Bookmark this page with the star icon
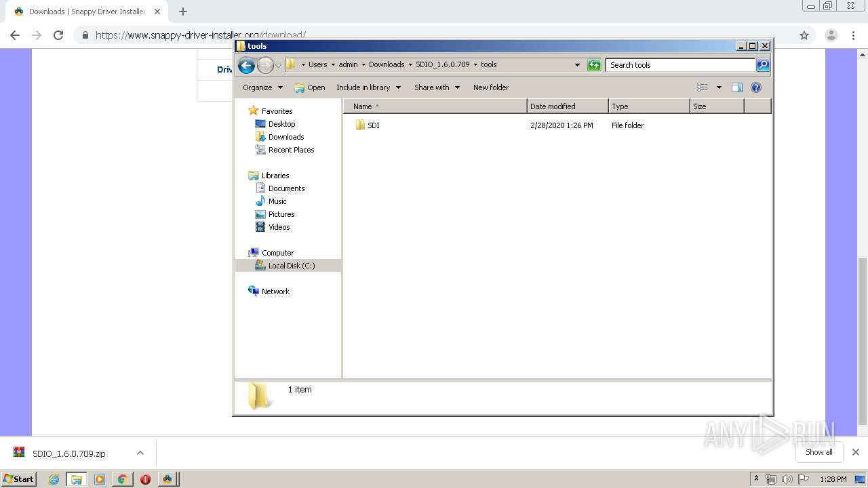 tap(804, 35)
